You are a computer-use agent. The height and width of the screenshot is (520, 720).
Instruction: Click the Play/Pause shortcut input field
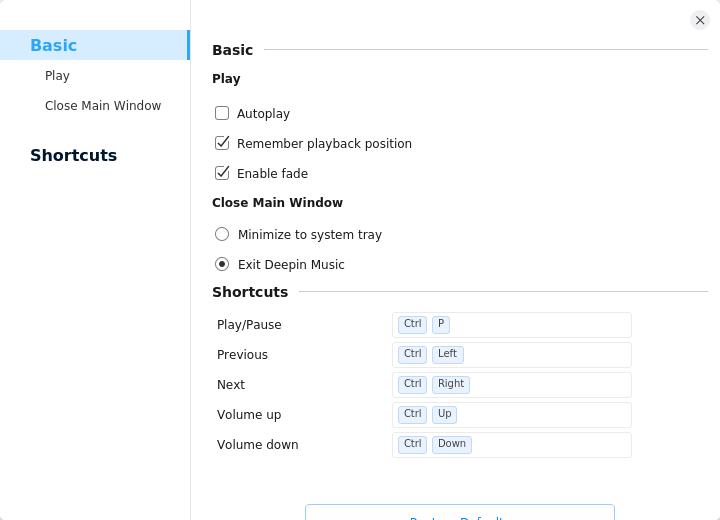[x=540, y=325]
